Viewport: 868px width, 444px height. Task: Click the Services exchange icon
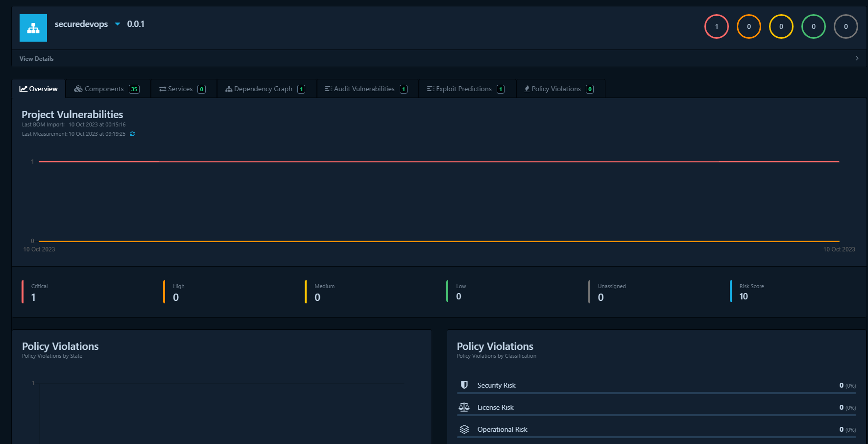163,89
